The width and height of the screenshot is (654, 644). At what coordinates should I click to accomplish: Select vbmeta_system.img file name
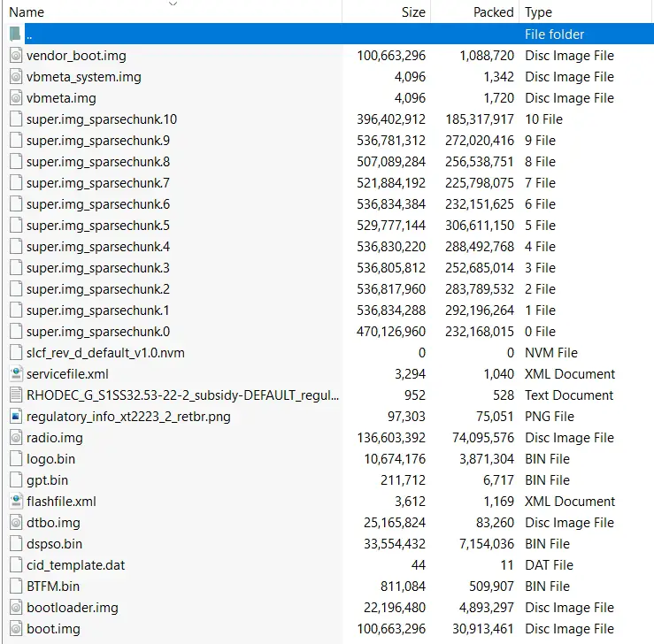(x=84, y=77)
